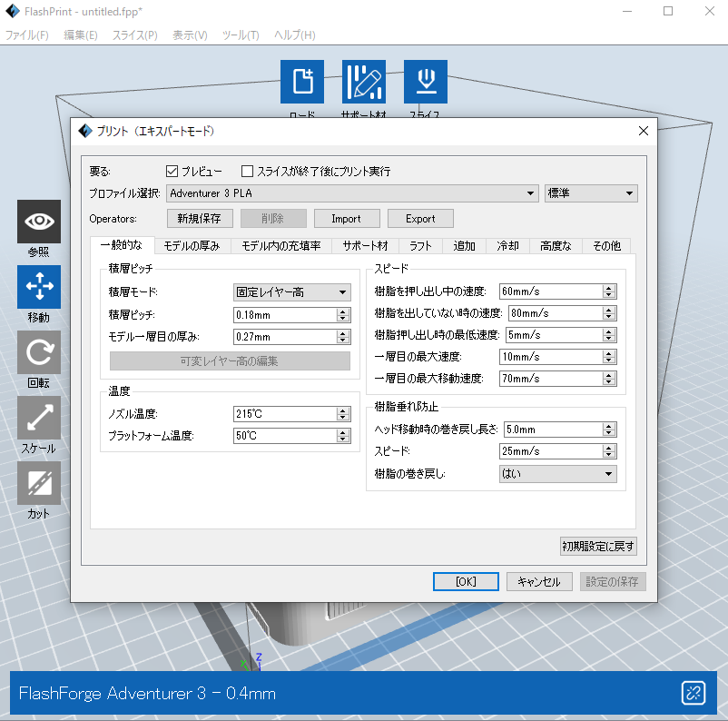728x721 pixels.
Task: Uncheck the Preview (プレビュー) checkbox
Action: click(x=172, y=171)
